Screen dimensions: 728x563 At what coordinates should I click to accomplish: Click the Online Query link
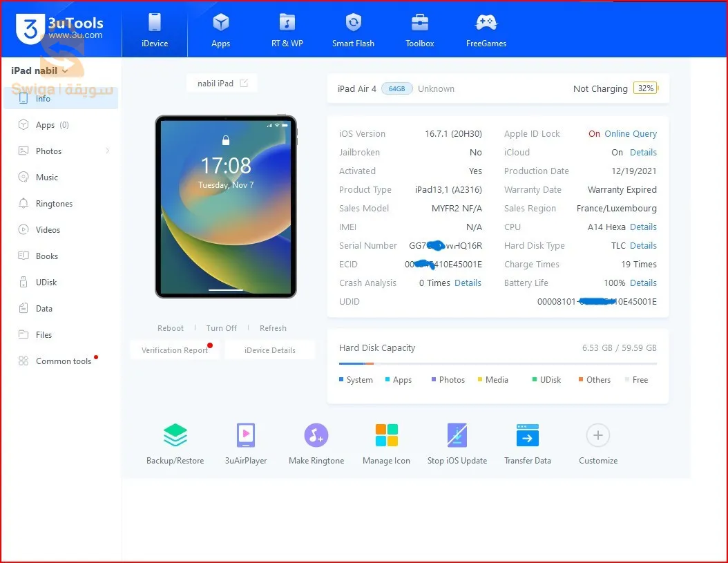630,134
